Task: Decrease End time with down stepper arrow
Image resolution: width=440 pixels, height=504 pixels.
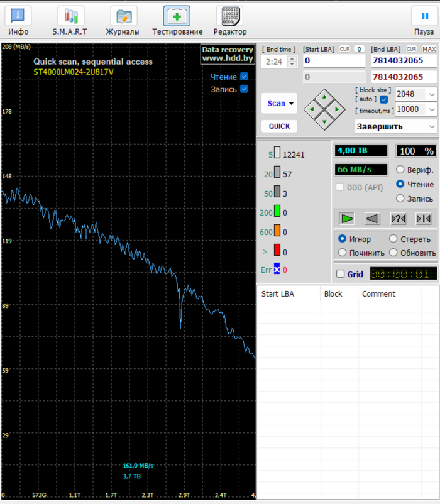Action: [292, 64]
